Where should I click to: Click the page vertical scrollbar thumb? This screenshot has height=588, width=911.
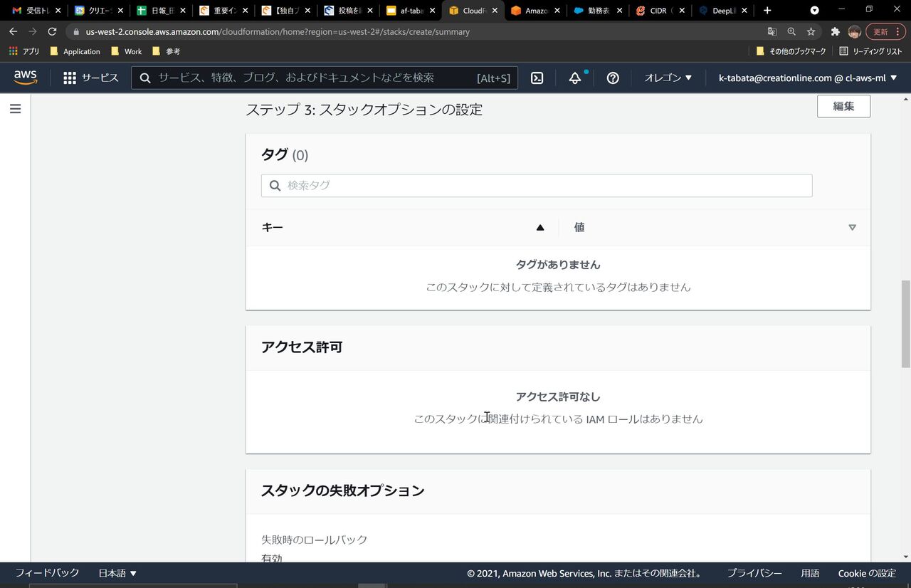click(905, 324)
